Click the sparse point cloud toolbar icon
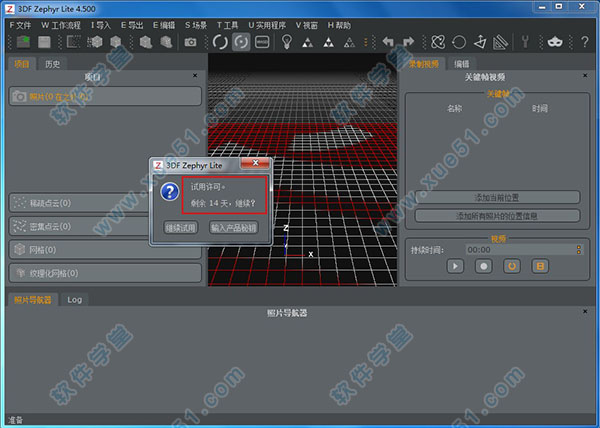This screenshot has width=600, height=428. click(x=73, y=42)
